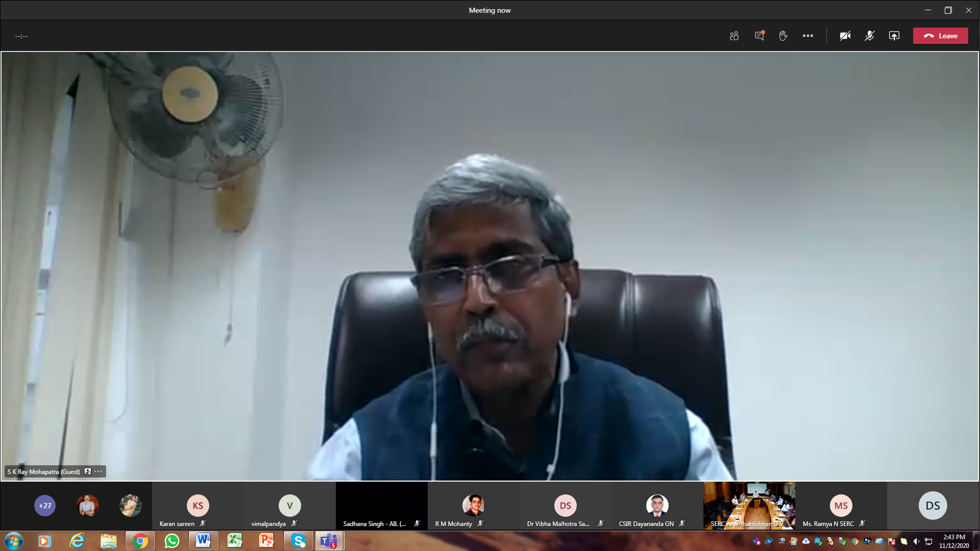Unmute the microphone
The width and height of the screenshot is (980, 551).
tap(870, 36)
